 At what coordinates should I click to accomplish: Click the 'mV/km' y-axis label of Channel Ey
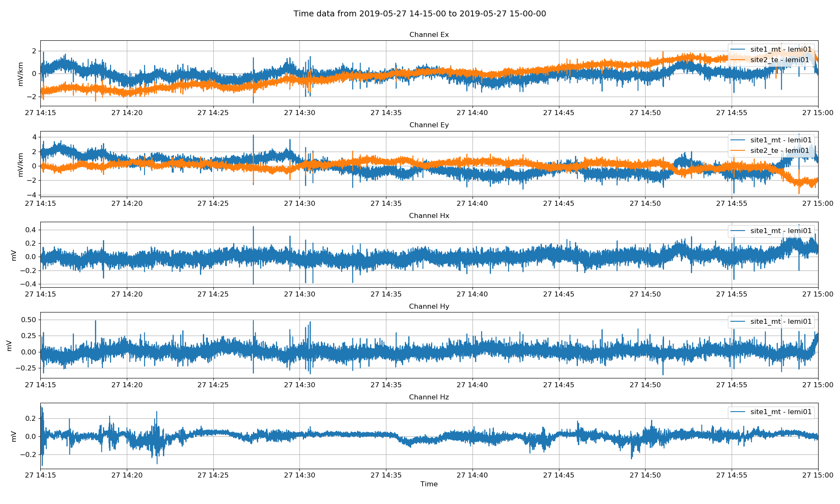[x=21, y=164]
